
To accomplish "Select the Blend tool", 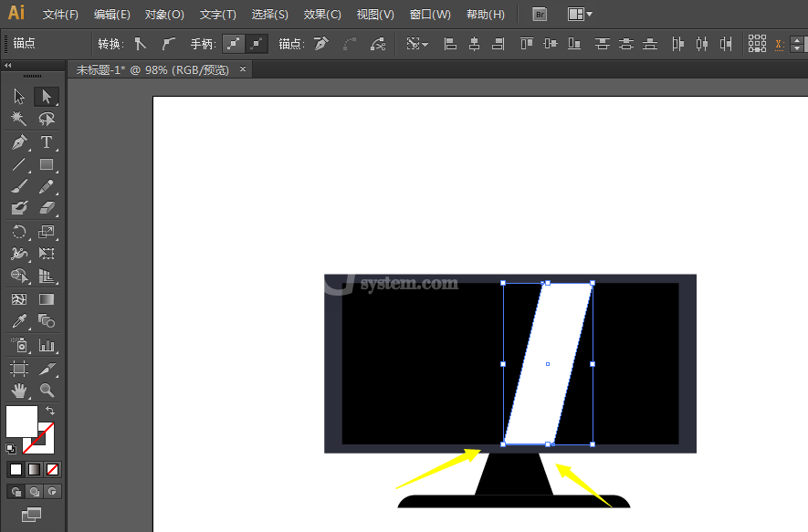I will click(x=47, y=321).
